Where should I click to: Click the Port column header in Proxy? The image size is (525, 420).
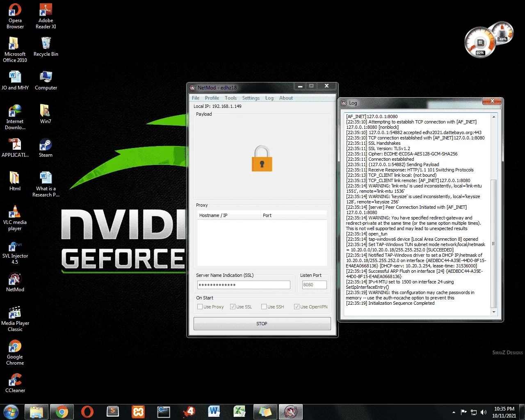pos(294,215)
